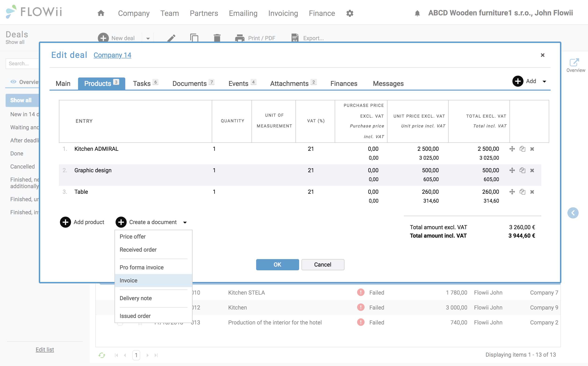Remove the Table product row

(x=532, y=192)
